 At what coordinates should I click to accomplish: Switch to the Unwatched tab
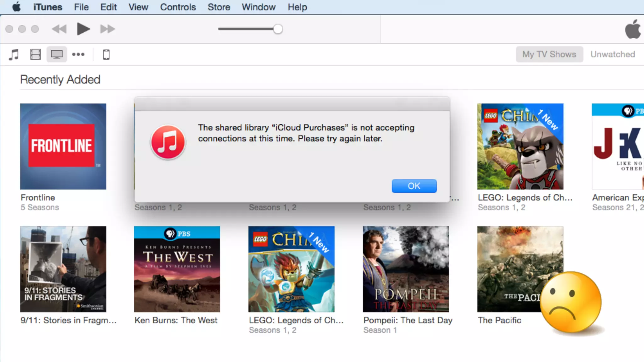[612, 54]
